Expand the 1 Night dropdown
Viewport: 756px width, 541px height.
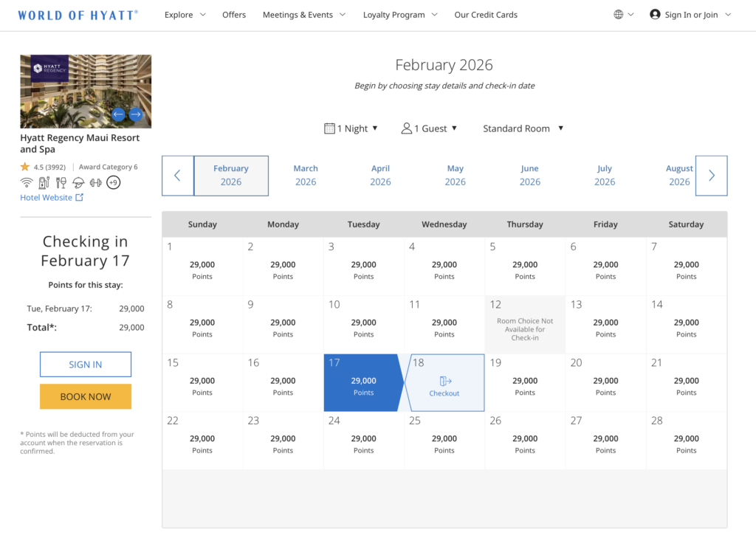pyautogui.click(x=351, y=128)
